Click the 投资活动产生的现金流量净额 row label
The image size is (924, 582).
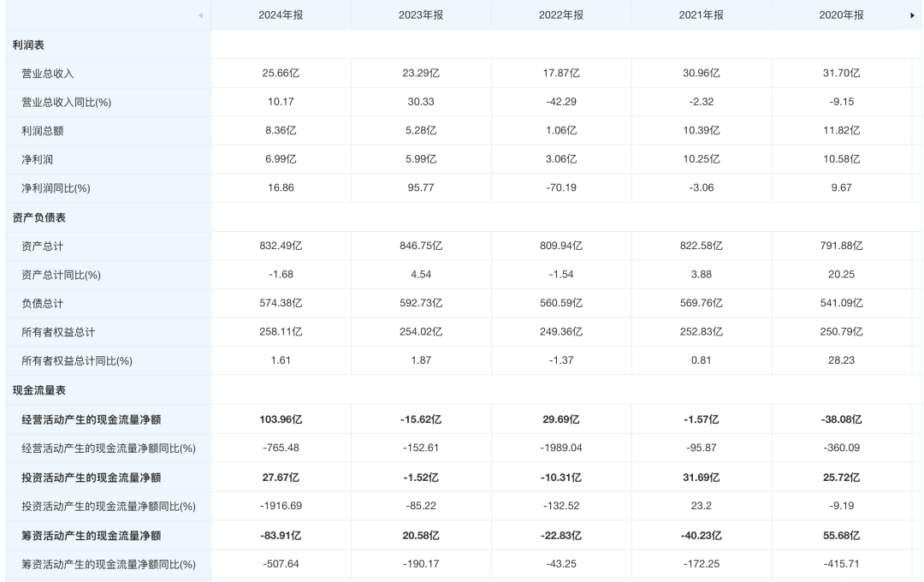point(92,478)
